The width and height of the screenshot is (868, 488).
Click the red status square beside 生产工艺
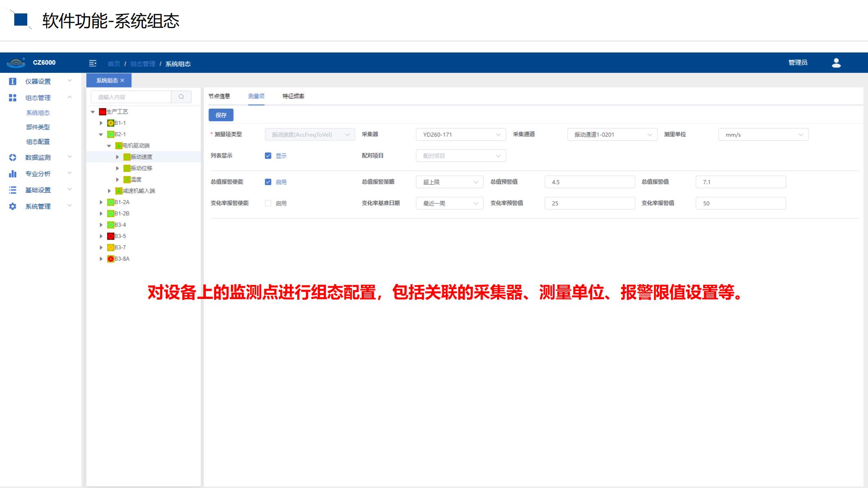pos(102,111)
